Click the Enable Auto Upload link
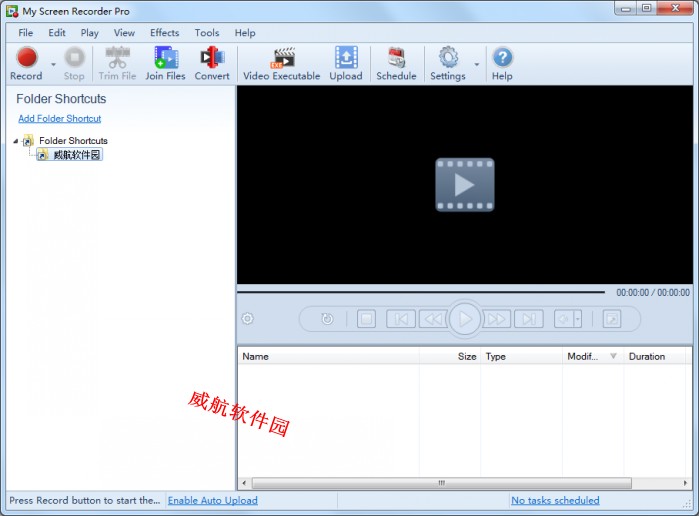Viewport: 699px width, 516px height. tap(213, 500)
